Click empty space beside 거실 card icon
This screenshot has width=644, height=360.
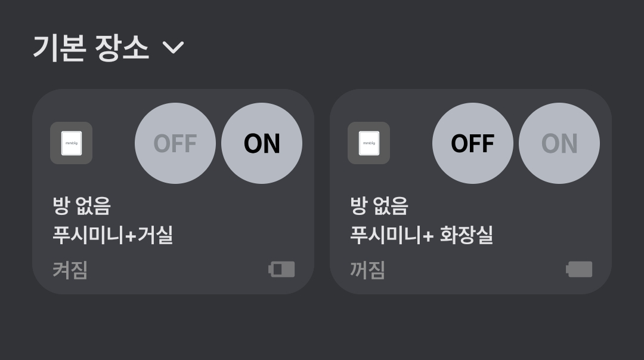point(113,143)
